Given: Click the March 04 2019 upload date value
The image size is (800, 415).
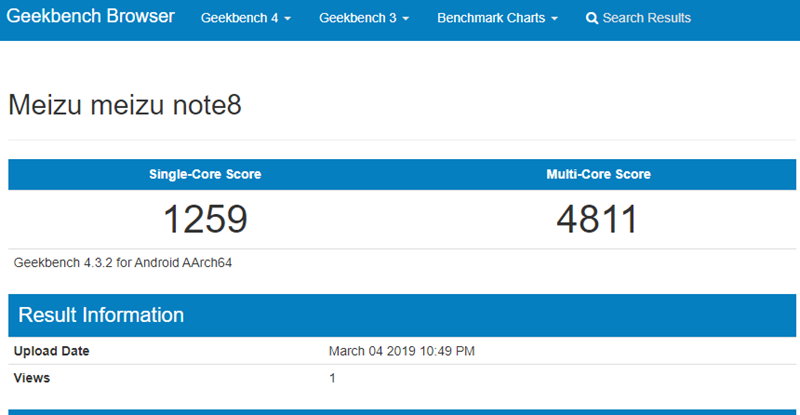Looking at the screenshot, I should coord(402,351).
